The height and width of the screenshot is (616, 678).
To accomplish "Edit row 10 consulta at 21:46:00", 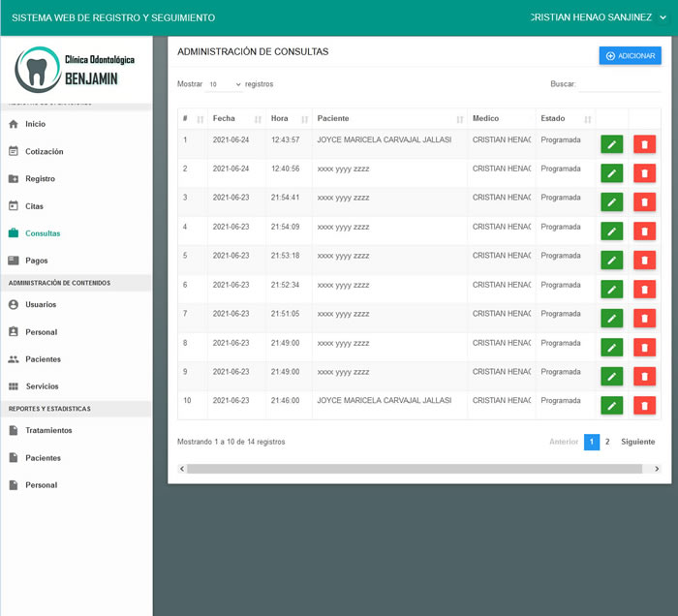I will [x=611, y=406].
